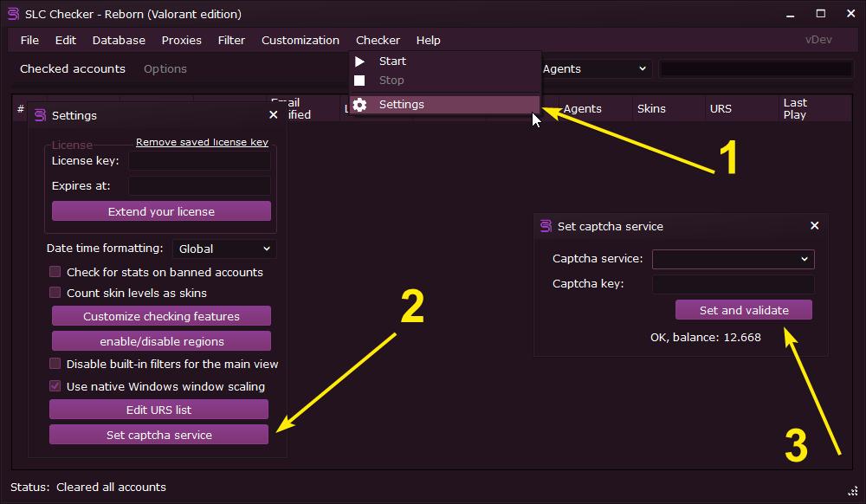Click the logo icon of the Set captcha service dialog
The height and width of the screenshot is (504, 866).
tap(546, 226)
